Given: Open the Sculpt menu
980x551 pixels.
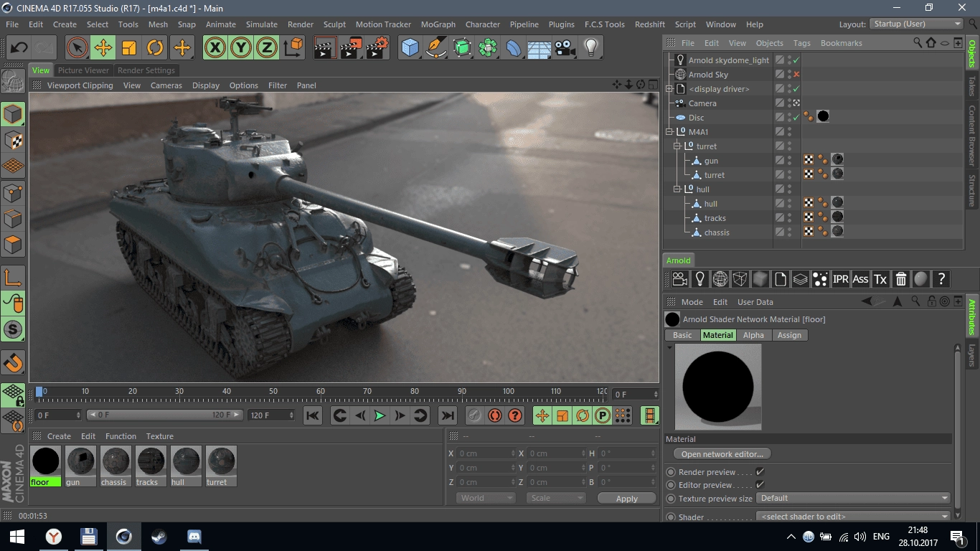Looking at the screenshot, I should pyautogui.click(x=334, y=24).
